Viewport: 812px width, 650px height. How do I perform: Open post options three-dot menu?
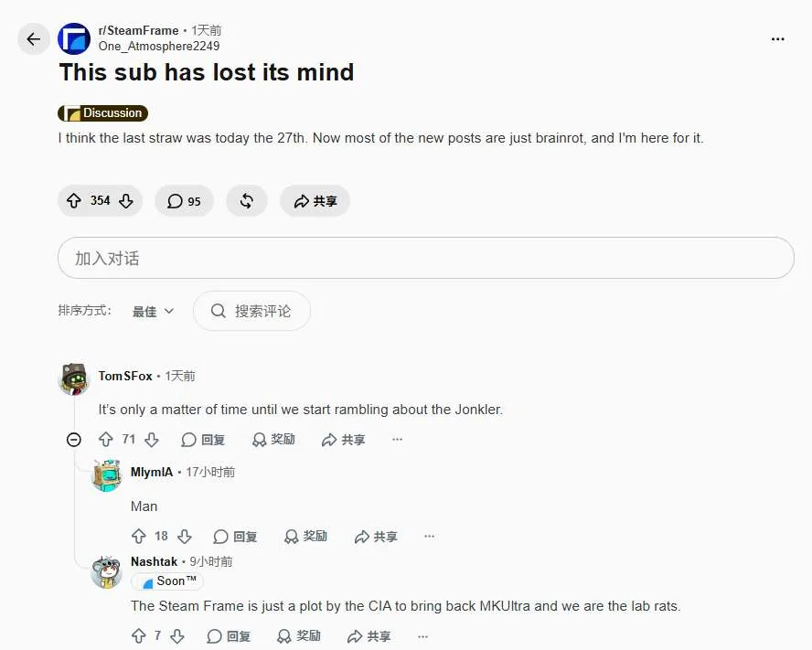pyautogui.click(x=777, y=38)
